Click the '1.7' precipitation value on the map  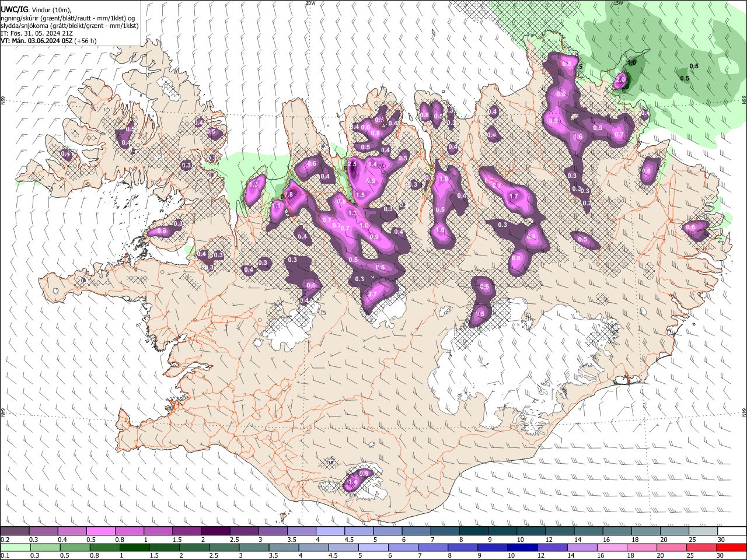(514, 197)
